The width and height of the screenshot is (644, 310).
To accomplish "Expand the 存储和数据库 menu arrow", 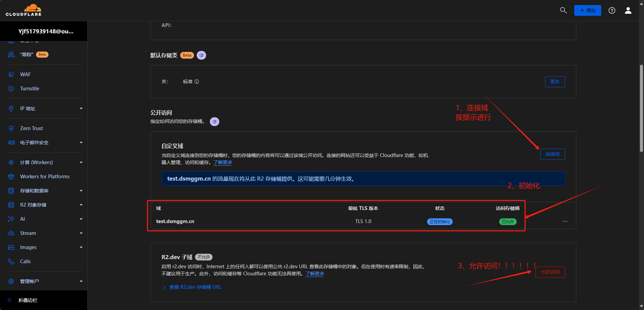I will 81,191.
